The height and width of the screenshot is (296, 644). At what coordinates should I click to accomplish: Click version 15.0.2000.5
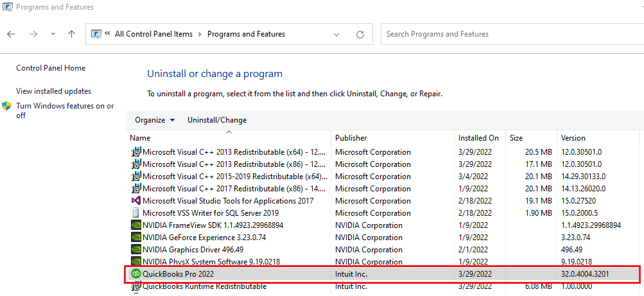[x=580, y=213]
